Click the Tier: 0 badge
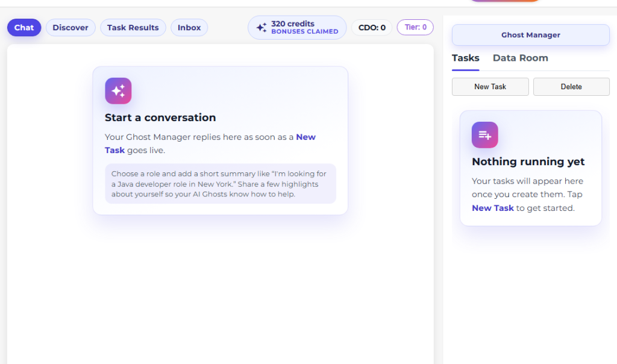 (415, 27)
